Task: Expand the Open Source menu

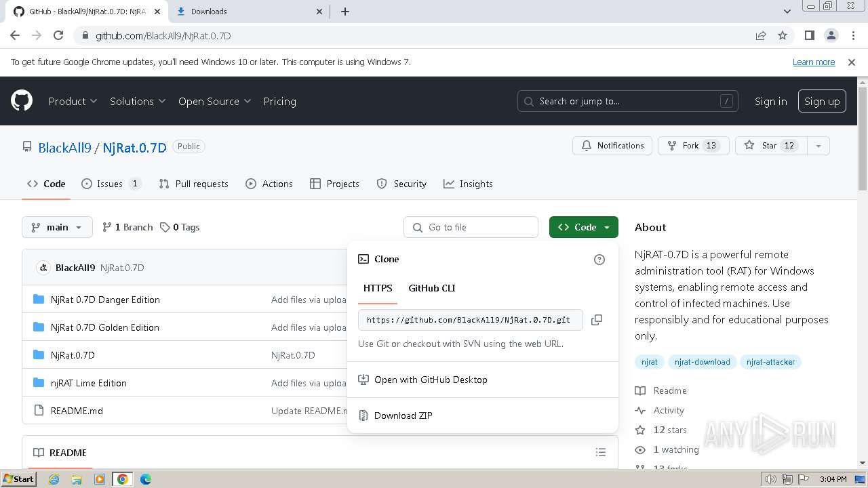Action: (214, 101)
